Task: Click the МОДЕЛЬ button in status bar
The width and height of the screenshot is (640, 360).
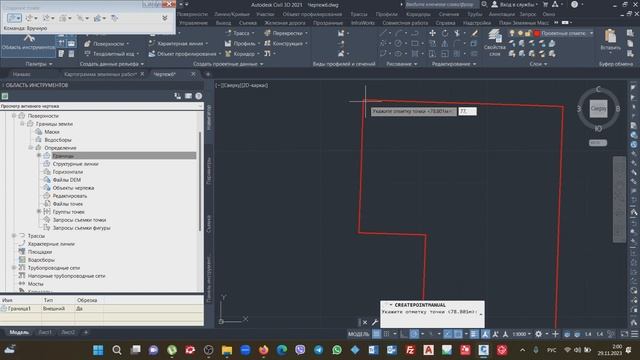Action: pyautogui.click(x=358, y=334)
